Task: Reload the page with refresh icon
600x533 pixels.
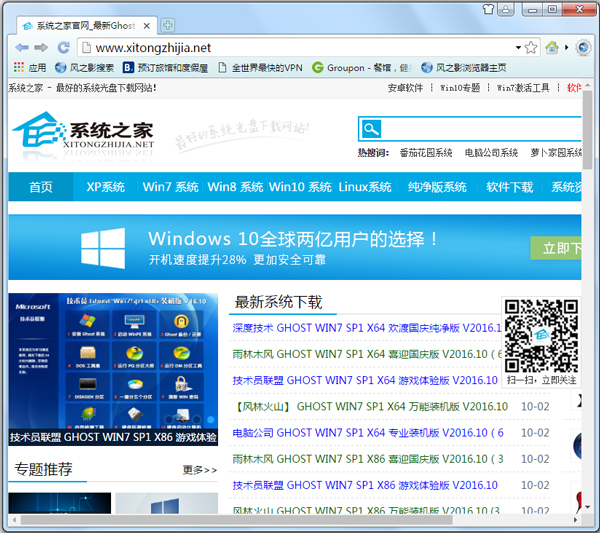Action: [64, 47]
